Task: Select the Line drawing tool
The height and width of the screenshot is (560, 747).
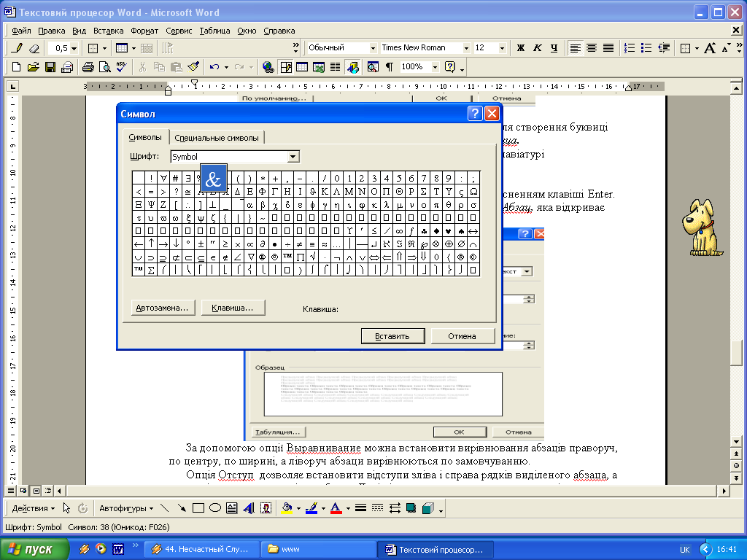Action: click(164, 508)
